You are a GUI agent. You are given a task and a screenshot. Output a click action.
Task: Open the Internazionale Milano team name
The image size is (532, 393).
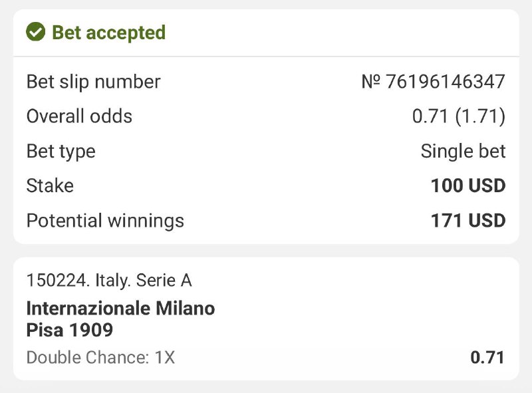(120, 309)
